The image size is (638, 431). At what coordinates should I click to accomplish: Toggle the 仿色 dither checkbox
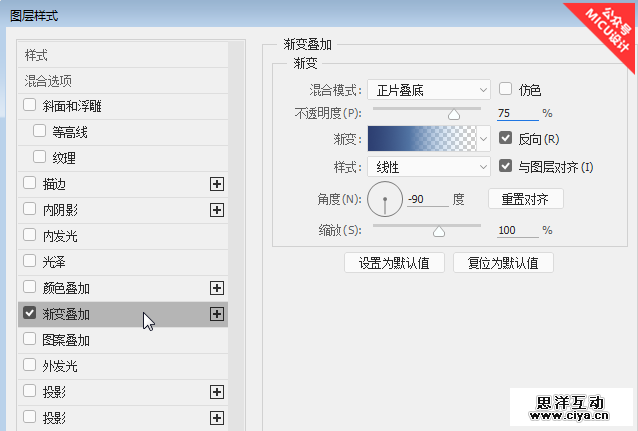(506, 89)
